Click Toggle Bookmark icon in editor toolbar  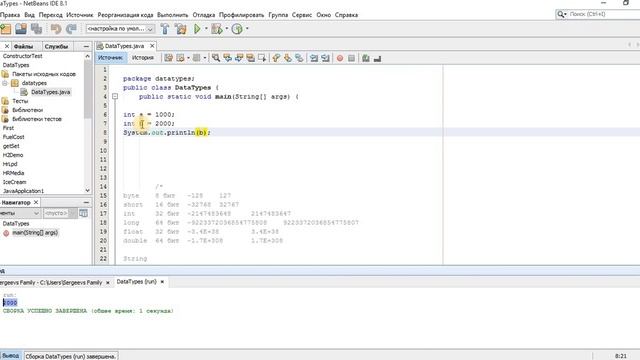(299, 58)
